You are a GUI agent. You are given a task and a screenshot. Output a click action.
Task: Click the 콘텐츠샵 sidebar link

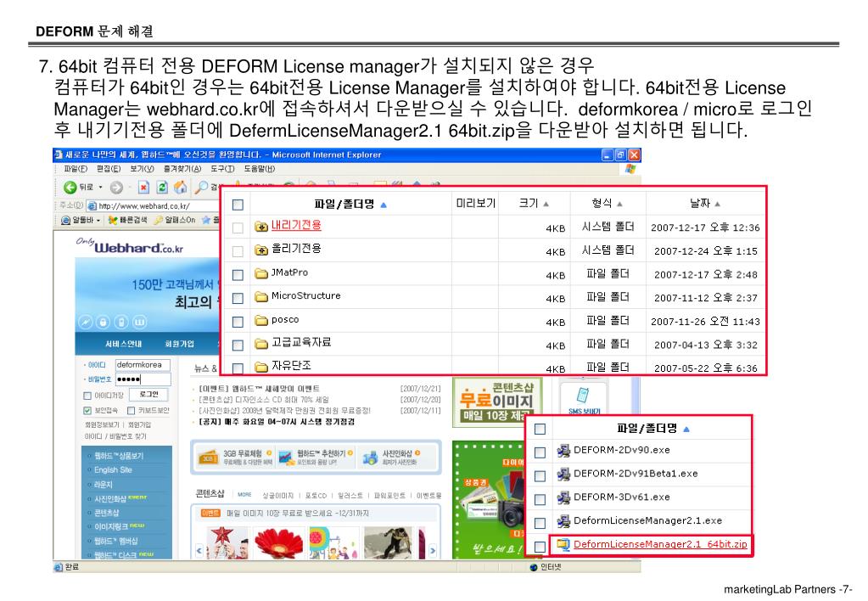[x=107, y=513]
